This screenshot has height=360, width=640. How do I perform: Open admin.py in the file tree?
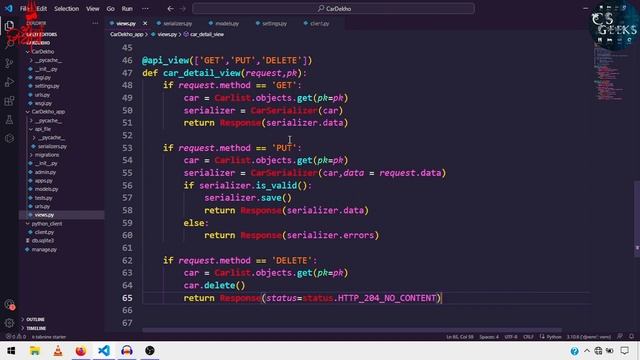tap(45, 172)
